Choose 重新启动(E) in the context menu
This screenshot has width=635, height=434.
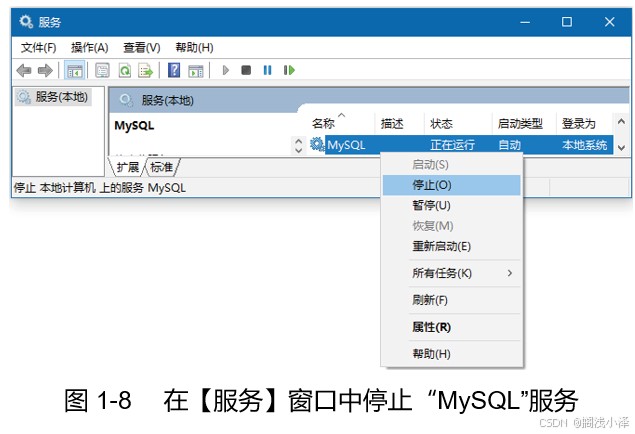(452, 246)
